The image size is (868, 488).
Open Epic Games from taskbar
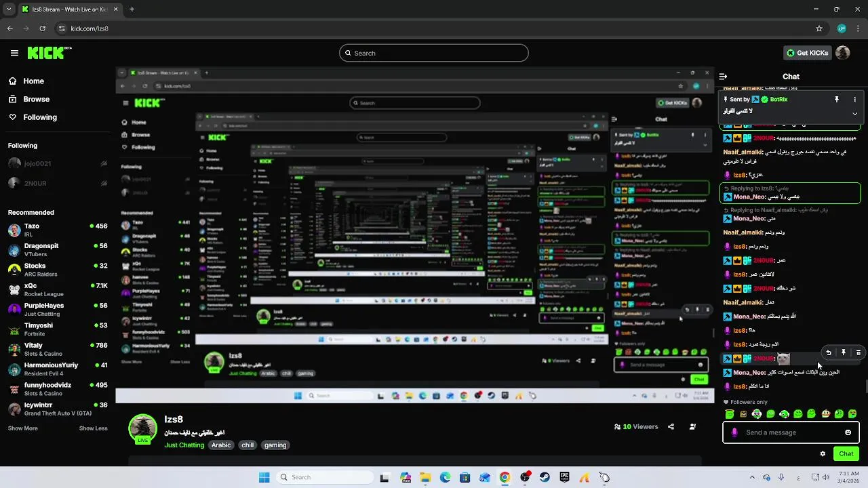tap(564, 477)
